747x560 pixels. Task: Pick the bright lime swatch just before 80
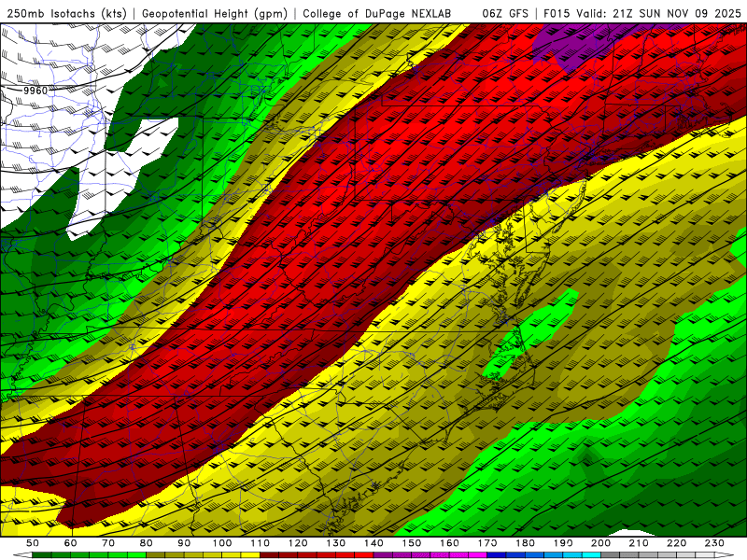tap(136, 554)
